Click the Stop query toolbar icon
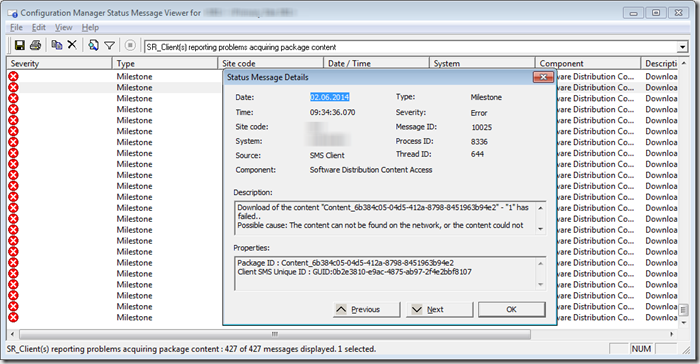This screenshot has height=364, width=700. [x=130, y=45]
